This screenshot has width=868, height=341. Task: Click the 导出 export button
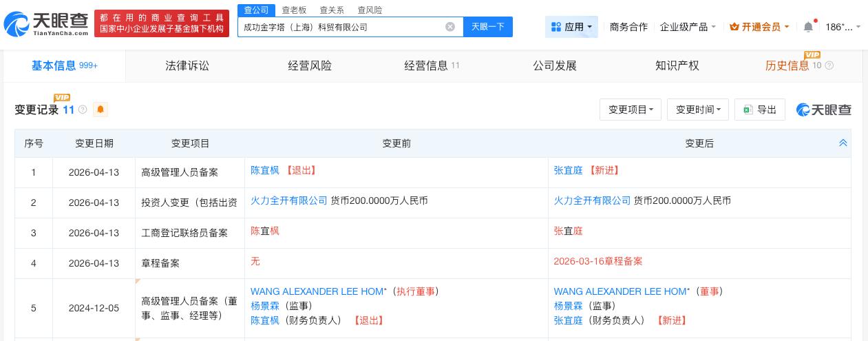point(760,110)
